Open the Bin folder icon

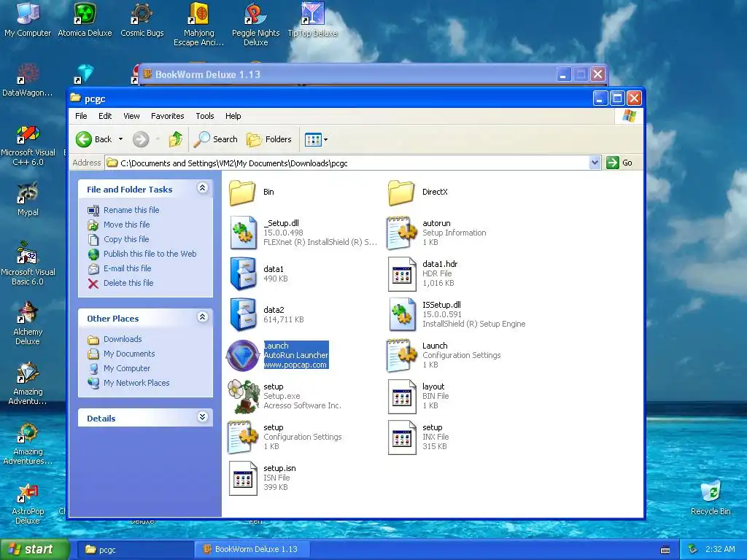click(x=242, y=192)
